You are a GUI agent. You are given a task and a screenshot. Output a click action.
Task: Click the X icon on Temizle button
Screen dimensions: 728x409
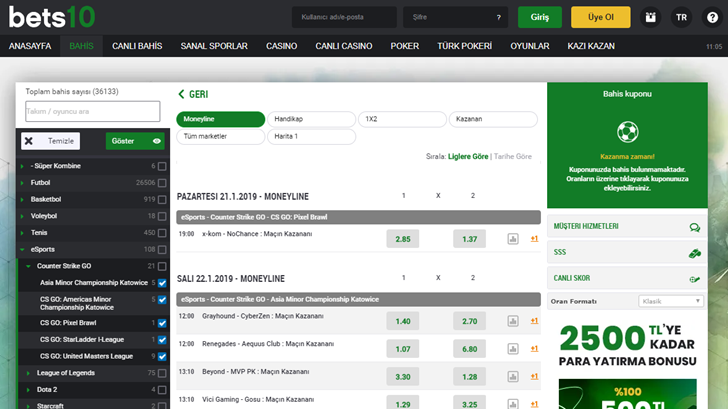tap(29, 141)
